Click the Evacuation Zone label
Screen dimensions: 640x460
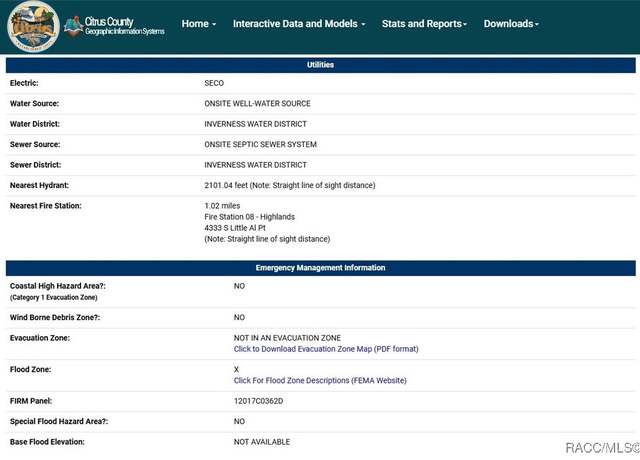(40, 338)
